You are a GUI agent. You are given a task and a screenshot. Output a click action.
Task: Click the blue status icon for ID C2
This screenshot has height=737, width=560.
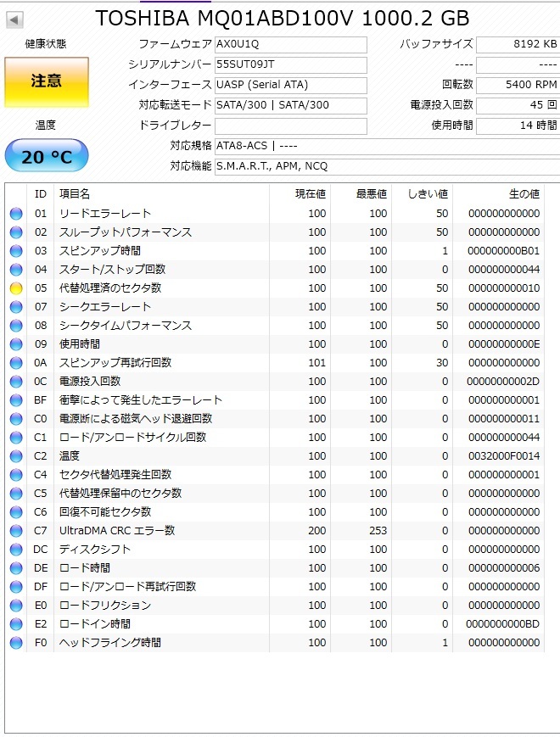(16, 456)
